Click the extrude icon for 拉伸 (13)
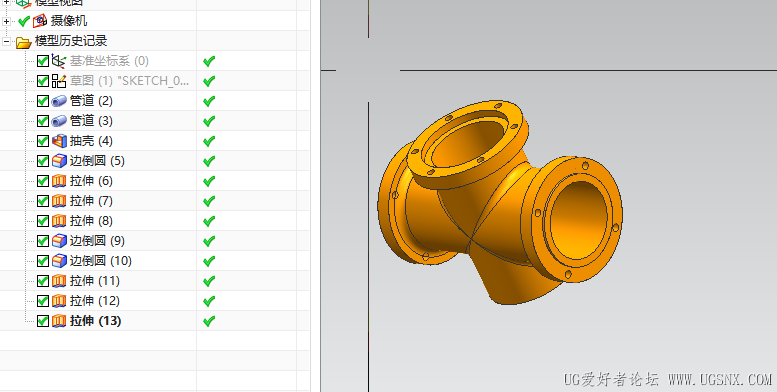The width and height of the screenshot is (777, 392). coord(59,321)
